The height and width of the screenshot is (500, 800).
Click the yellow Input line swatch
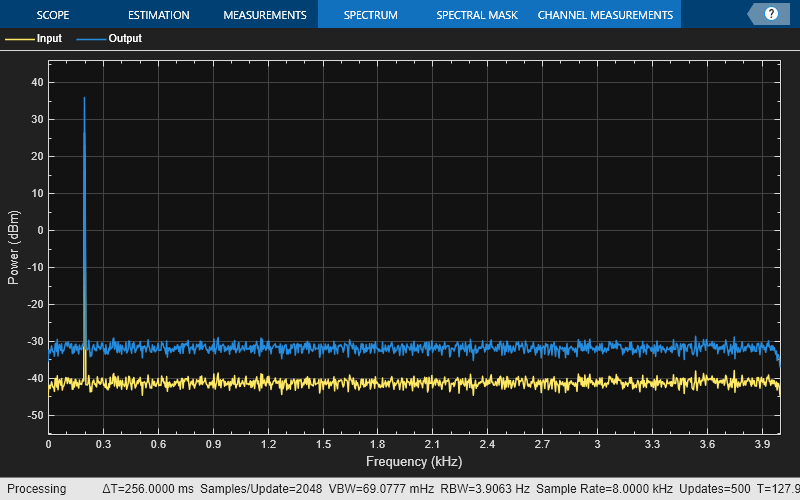pyautogui.click(x=19, y=39)
